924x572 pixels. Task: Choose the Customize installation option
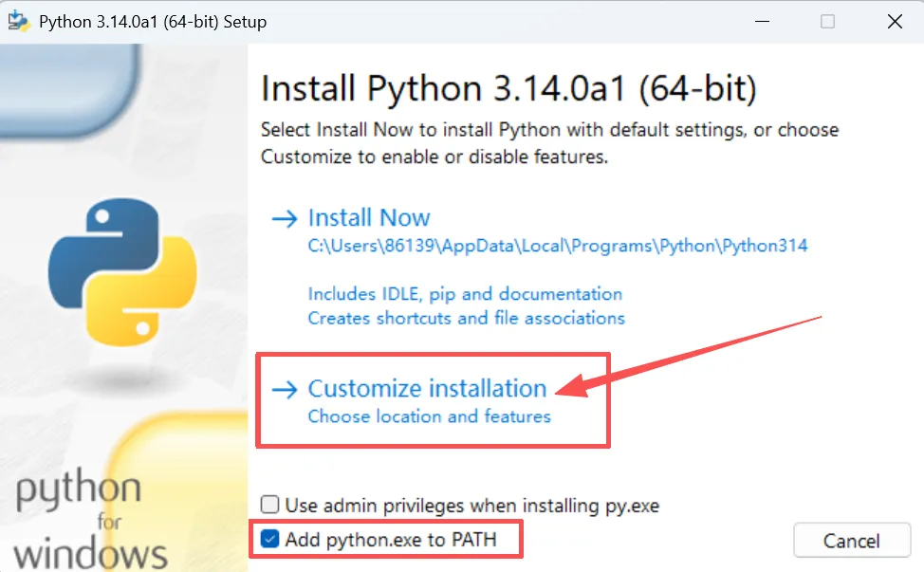[x=427, y=388]
